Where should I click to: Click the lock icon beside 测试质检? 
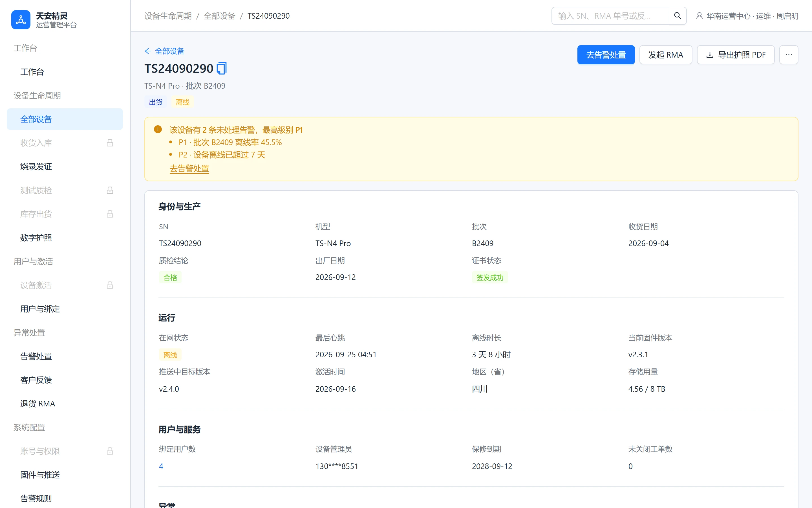tap(110, 190)
